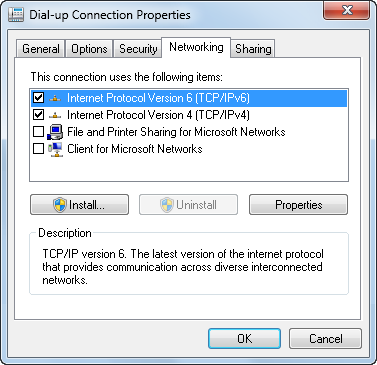Click the dial-up phone icon in title bar

tap(16, 15)
